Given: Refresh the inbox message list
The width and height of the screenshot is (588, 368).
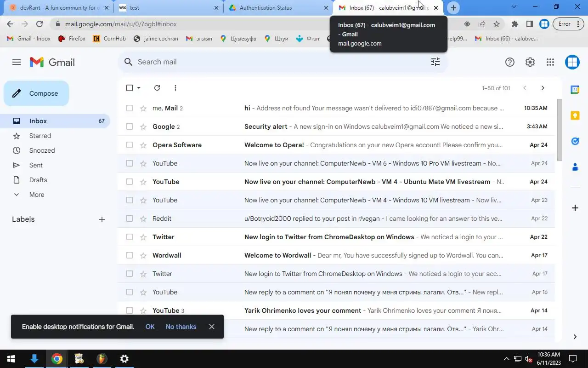Looking at the screenshot, I should [157, 88].
